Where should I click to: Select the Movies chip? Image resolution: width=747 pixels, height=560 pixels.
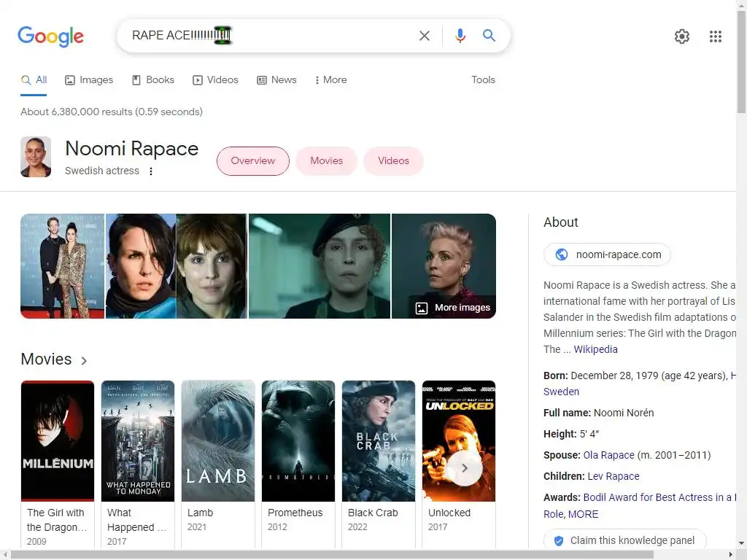point(326,161)
